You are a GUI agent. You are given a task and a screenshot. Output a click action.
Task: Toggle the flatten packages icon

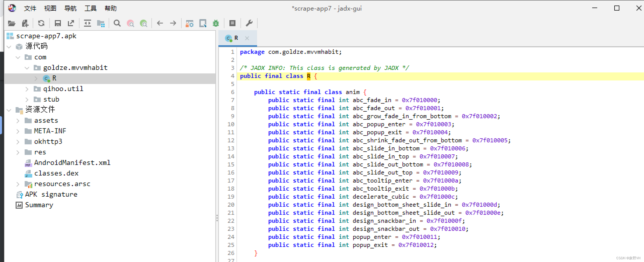coord(101,23)
